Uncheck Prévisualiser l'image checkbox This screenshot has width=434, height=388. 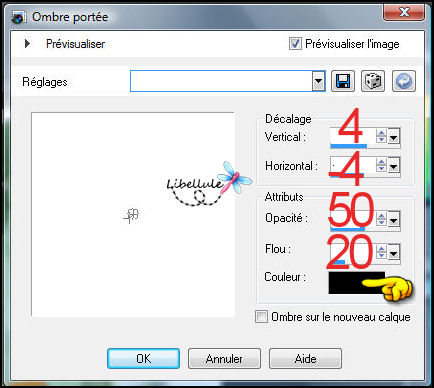coord(295,44)
